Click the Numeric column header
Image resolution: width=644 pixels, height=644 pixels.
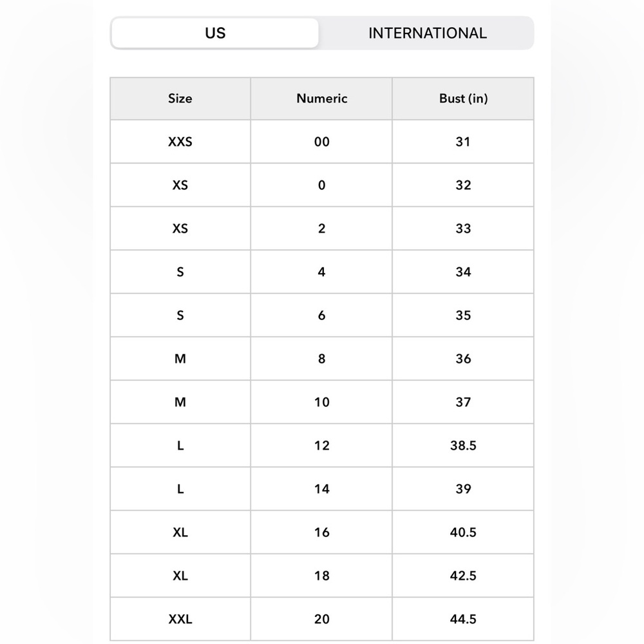[321, 99]
